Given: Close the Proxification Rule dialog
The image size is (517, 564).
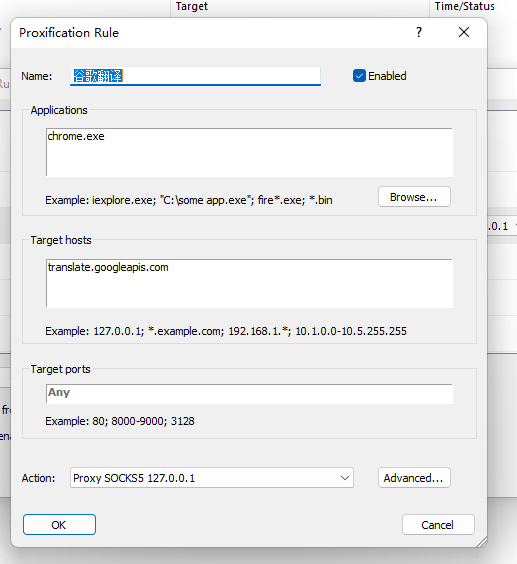Looking at the screenshot, I should tap(464, 32).
